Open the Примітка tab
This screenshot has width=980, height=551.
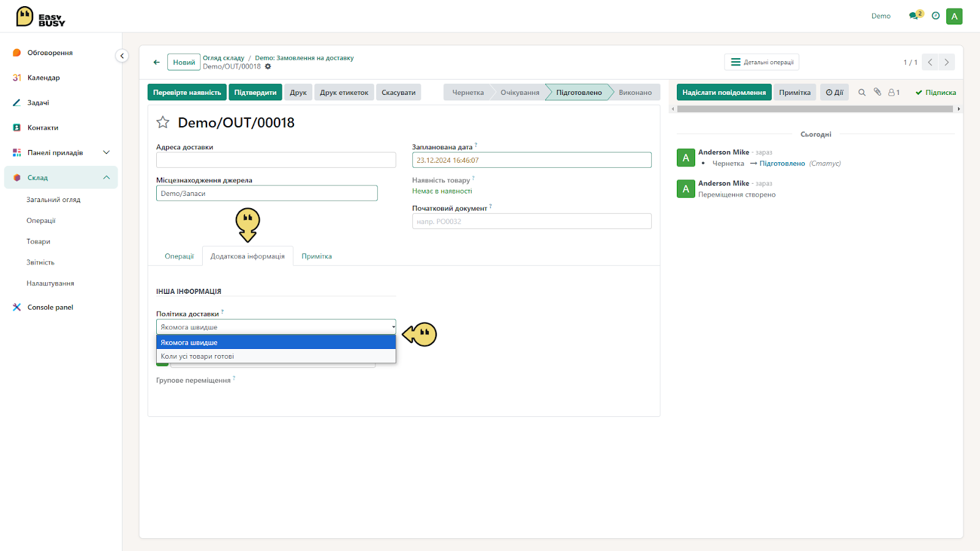click(x=317, y=257)
